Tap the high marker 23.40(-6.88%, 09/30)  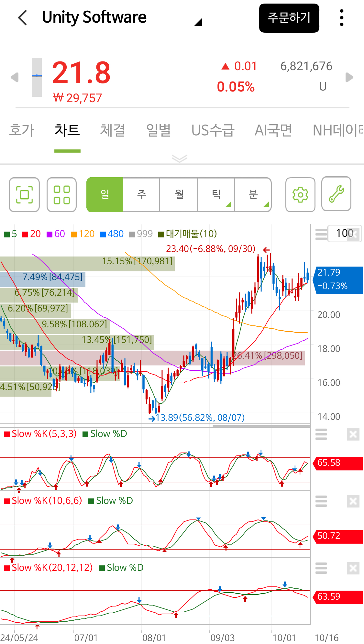[211, 249]
